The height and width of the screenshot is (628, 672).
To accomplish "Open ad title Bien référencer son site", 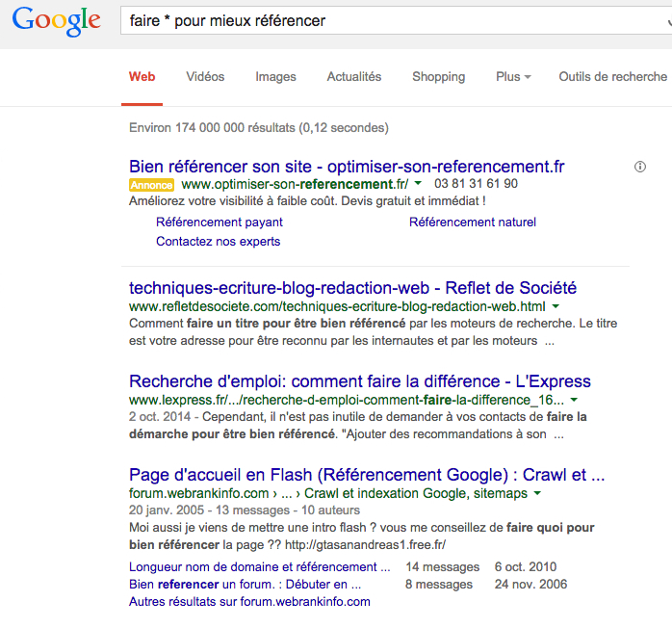I will click(x=347, y=167).
